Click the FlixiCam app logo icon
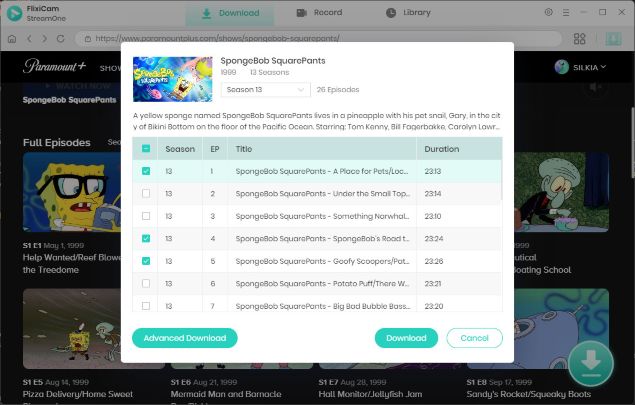 coord(14,13)
